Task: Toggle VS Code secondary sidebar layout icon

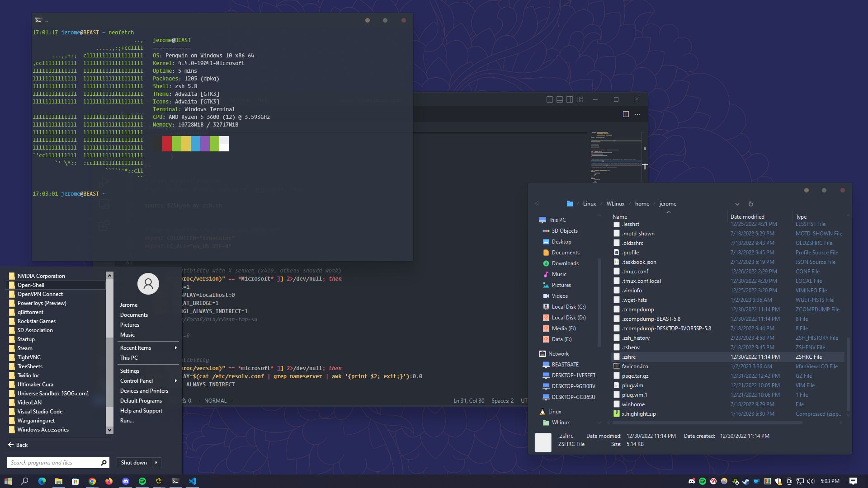Action: tap(570, 99)
